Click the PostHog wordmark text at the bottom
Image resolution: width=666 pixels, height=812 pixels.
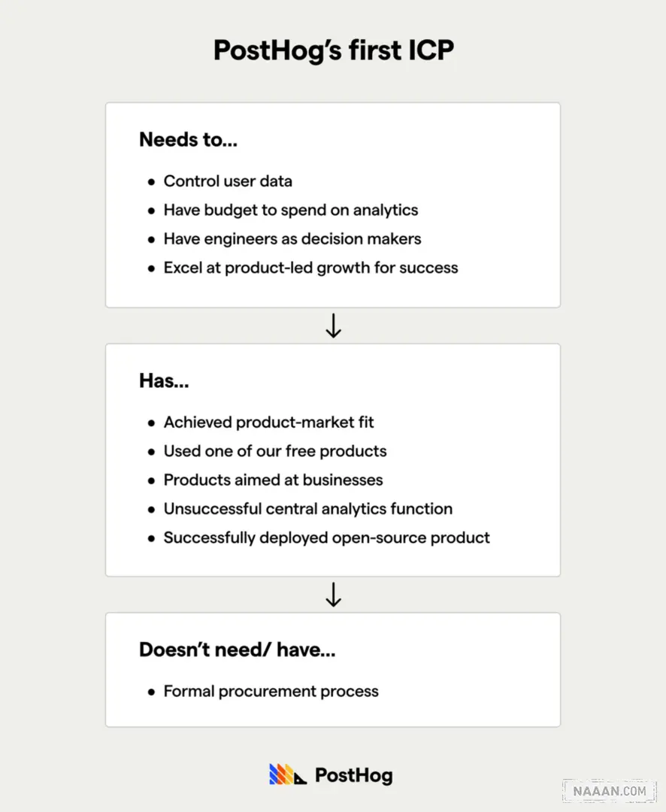[353, 775]
